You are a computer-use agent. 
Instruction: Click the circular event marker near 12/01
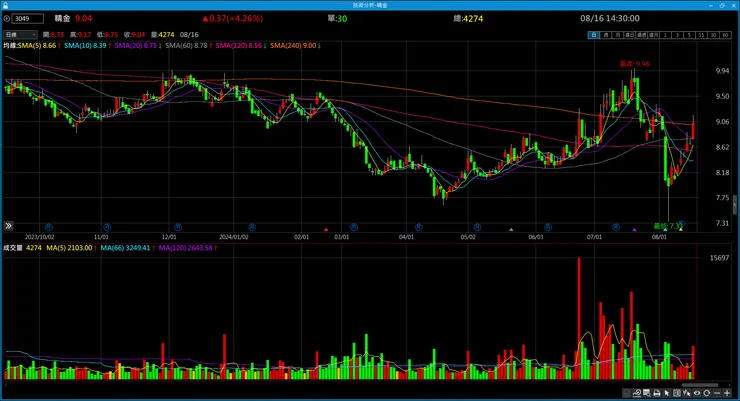[178, 227]
